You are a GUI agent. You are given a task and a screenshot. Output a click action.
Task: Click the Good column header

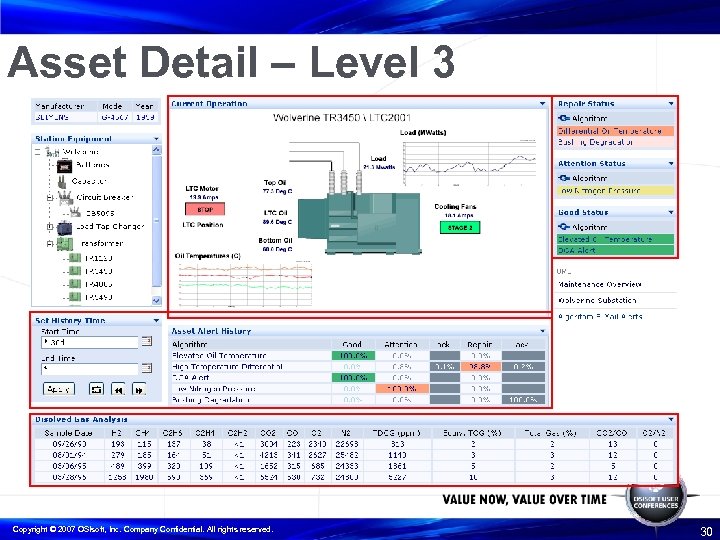click(x=352, y=344)
